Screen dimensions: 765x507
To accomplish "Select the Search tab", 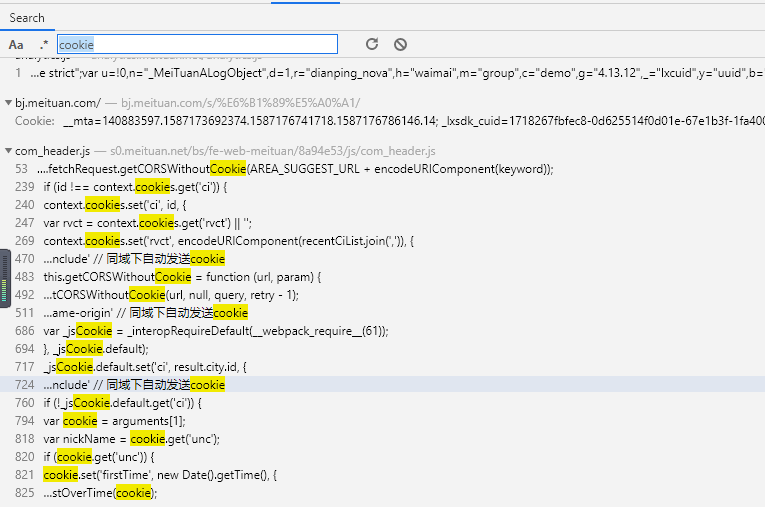I will click(27, 18).
